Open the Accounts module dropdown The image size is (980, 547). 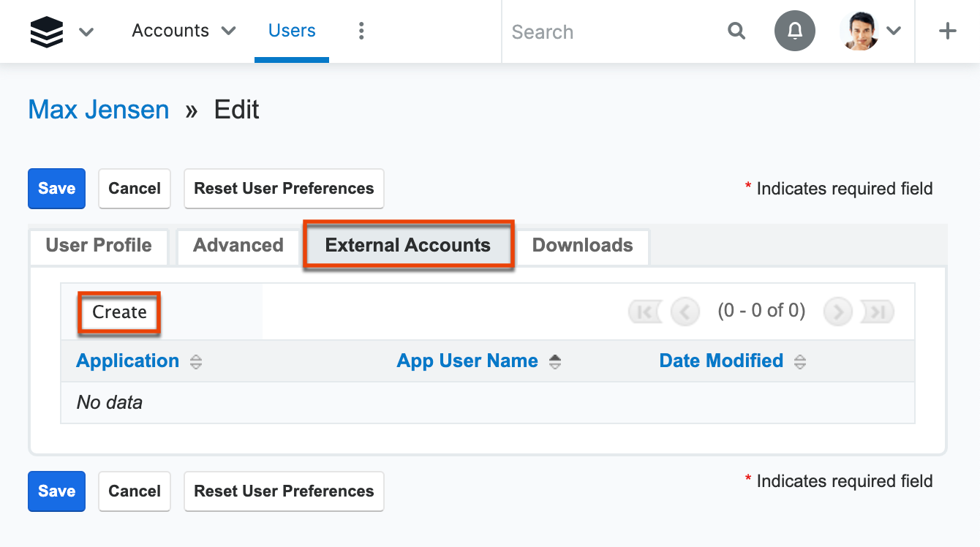(x=183, y=31)
